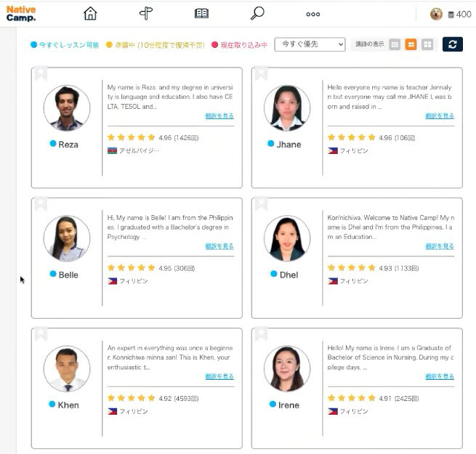
Task: Click the refresh teacher list button
Action: [452, 44]
